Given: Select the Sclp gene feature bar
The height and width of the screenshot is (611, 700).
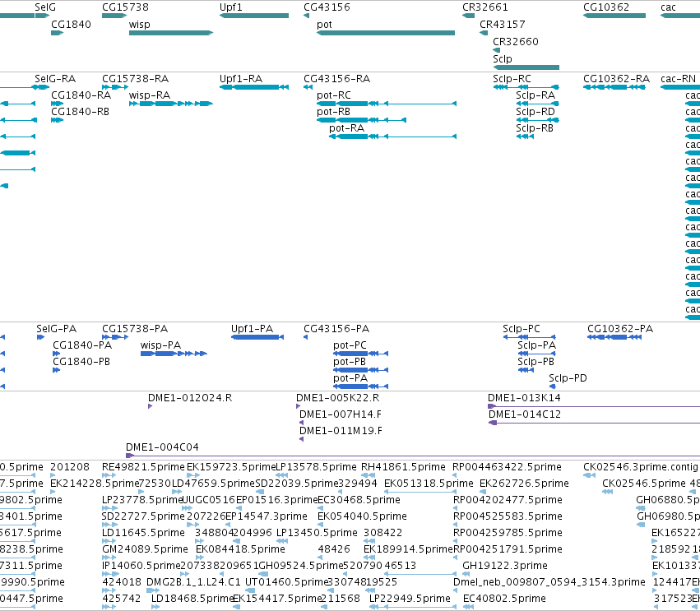Looking at the screenshot, I should pos(526,67).
